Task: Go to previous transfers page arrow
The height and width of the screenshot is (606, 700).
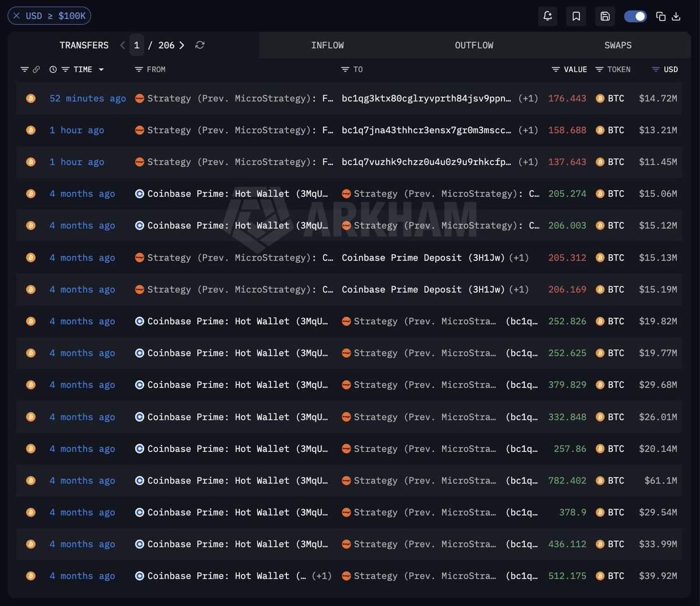Action: [x=123, y=45]
